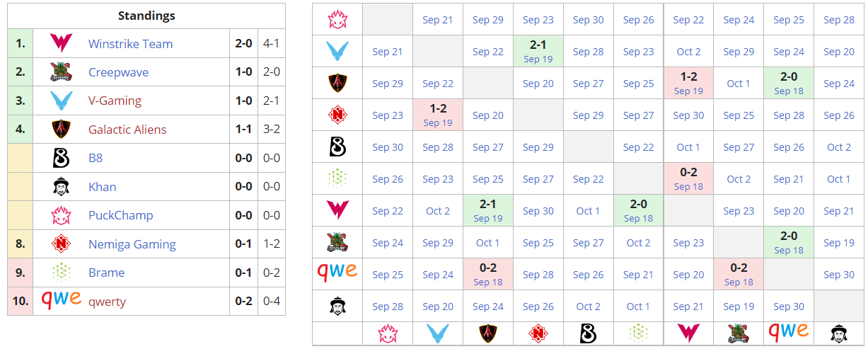Image resolution: width=868 pixels, height=349 pixels.
Task: Click the Galactic Aliens logo in standings
Action: pos(61,130)
